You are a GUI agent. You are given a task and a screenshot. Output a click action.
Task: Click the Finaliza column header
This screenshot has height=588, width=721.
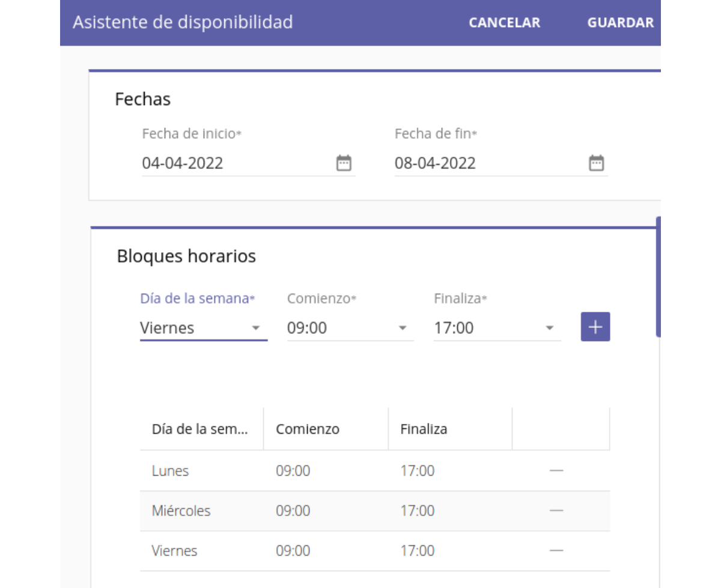coord(424,429)
